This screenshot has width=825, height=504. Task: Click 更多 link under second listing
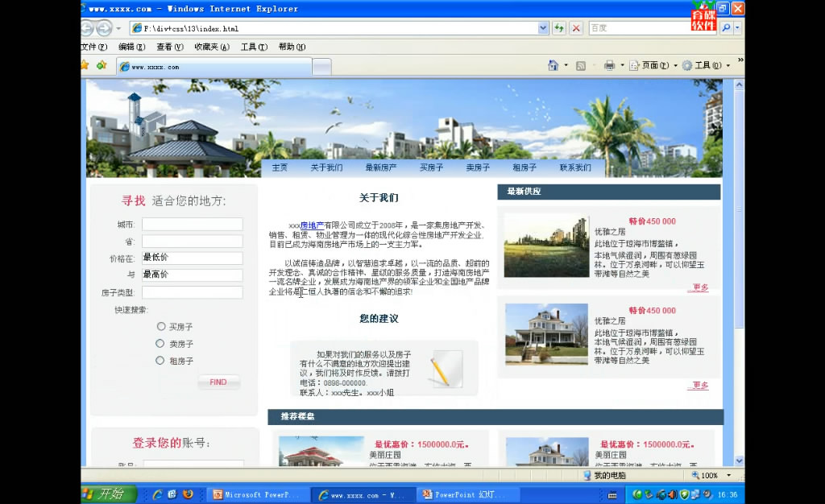coord(700,385)
